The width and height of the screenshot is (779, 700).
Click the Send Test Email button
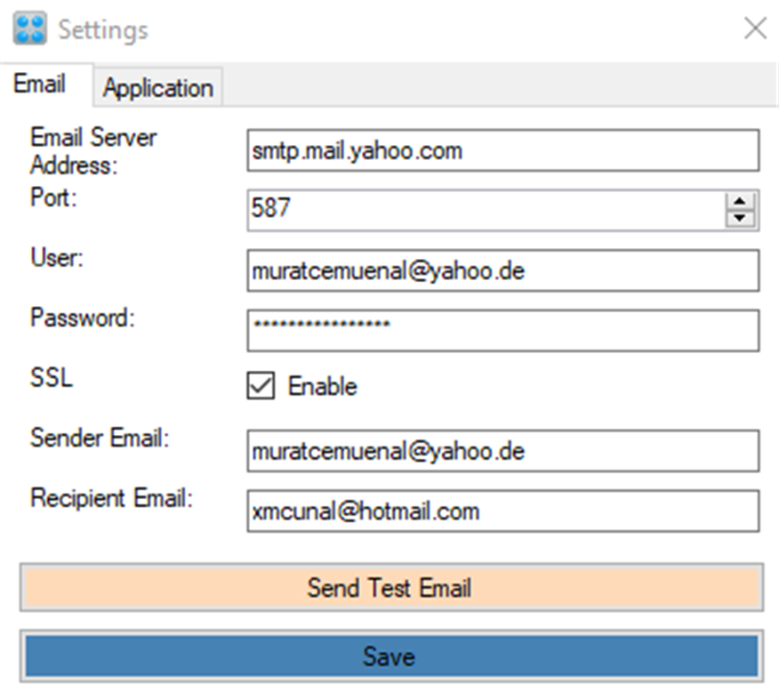[389, 588]
